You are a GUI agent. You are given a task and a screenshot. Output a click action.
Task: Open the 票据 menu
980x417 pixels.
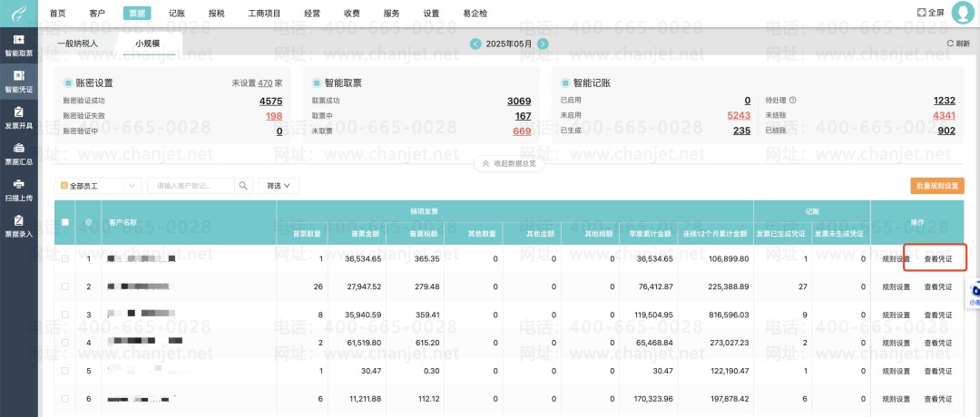pos(137,13)
